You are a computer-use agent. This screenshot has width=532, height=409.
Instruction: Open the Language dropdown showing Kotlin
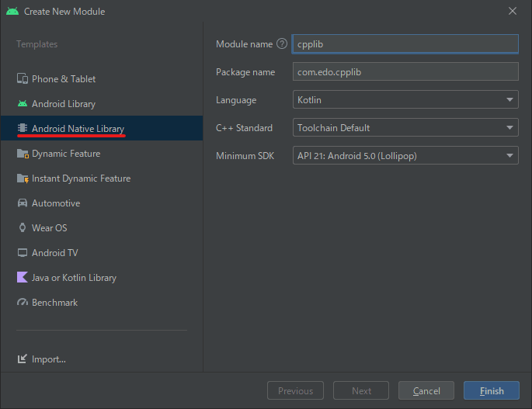pos(405,99)
